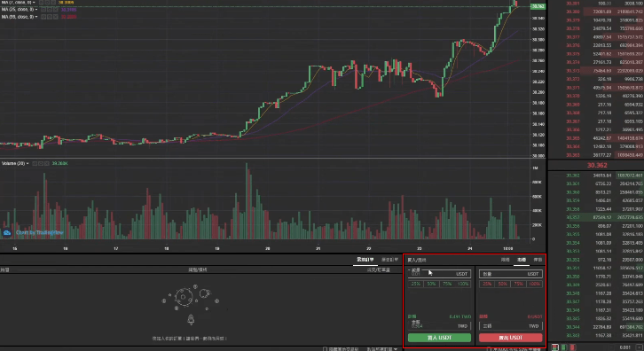Hide the Volume indicator (eye icon)
The height and width of the screenshot is (351, 644).
click(35, 163)
